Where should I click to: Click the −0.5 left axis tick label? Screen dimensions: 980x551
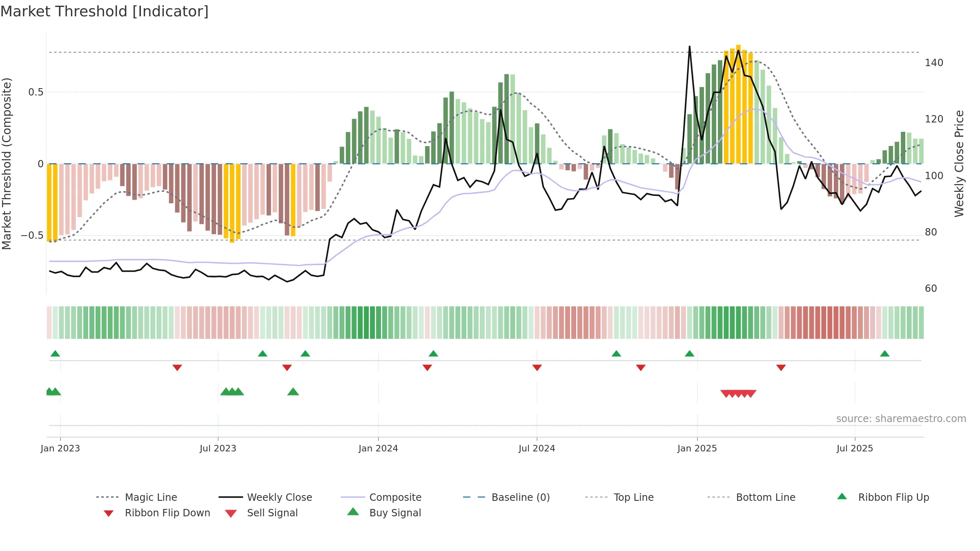[32, 236]
